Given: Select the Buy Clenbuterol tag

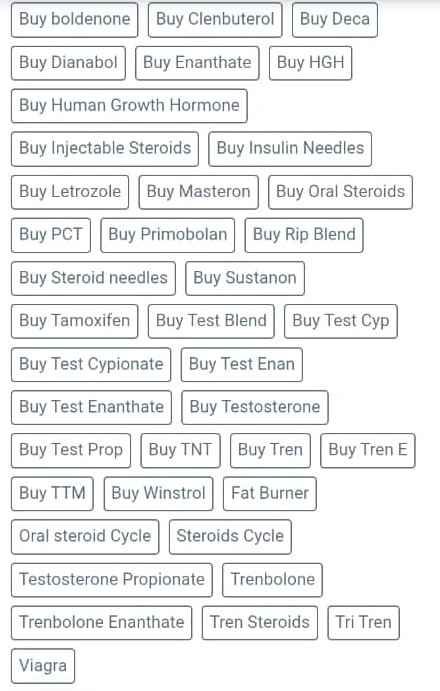Looking at the screenshot, I should click(x=215, y=20).
